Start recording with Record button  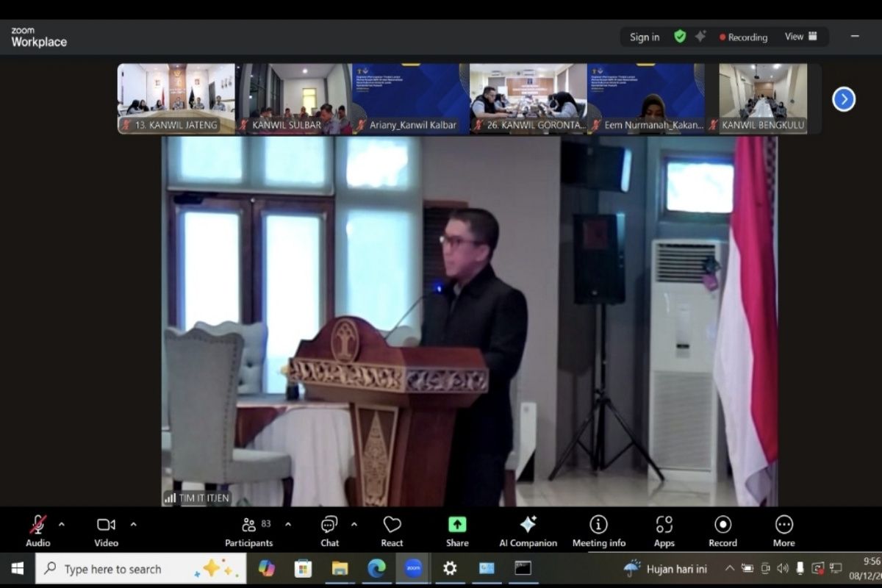723,531
